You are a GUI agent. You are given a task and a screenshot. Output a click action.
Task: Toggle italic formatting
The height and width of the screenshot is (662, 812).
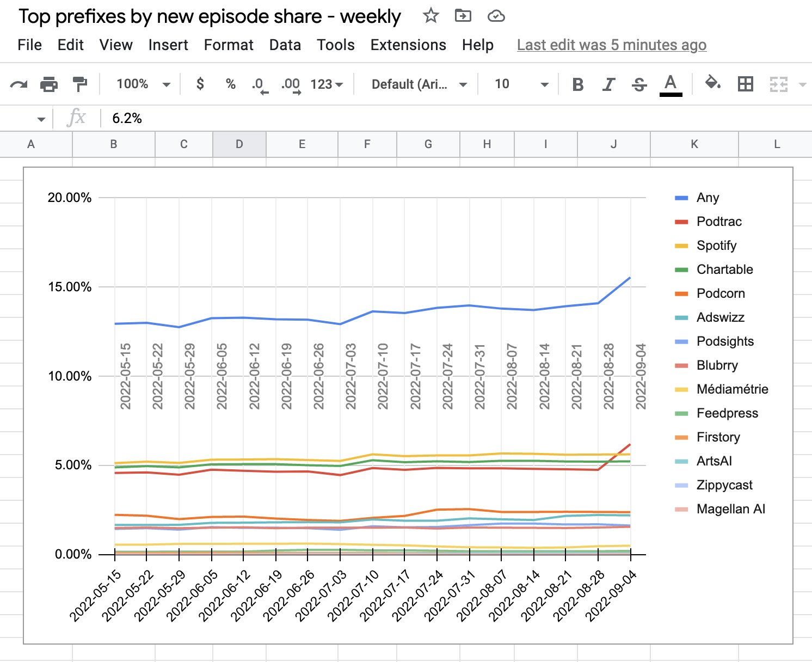click(x=608, y=84)
